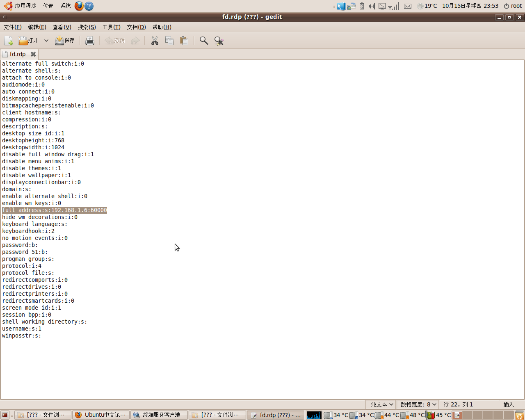Screen dimensions: 525x420
Task: Select the fd.rdp document tab
Action: click(x=18, y=54)
